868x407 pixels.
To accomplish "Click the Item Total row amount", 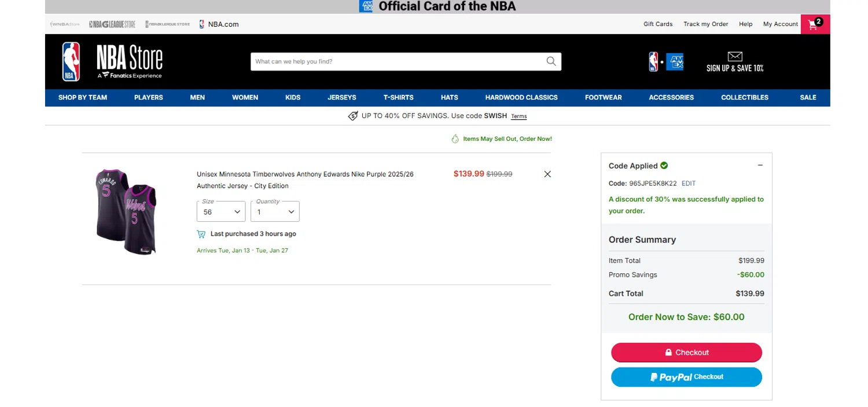I will tap(751, 261).
